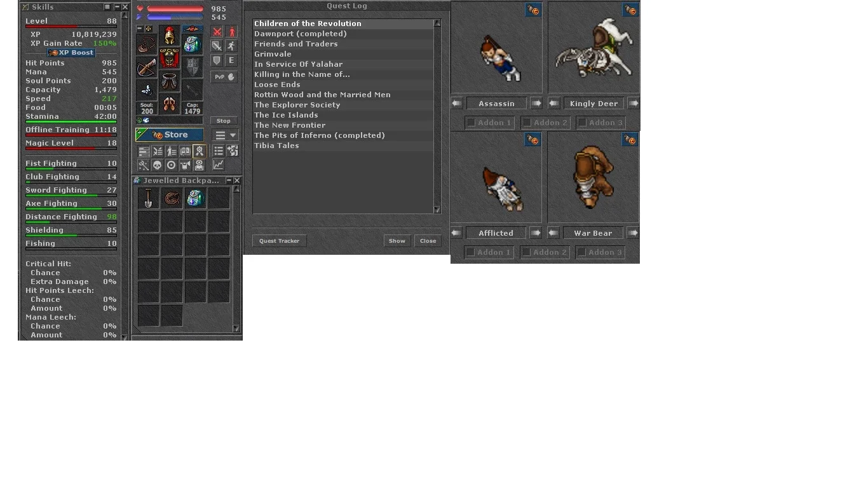This screenshot has width=868, height=488.
Task: Toggle Addon 2 checkbox under Afflicted
Action: pos(526,252)
